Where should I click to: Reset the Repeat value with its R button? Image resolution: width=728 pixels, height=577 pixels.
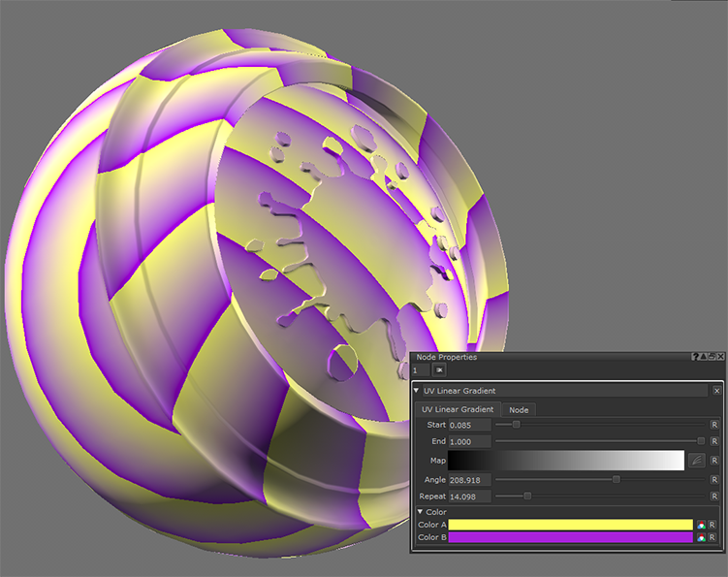point(714,496)
